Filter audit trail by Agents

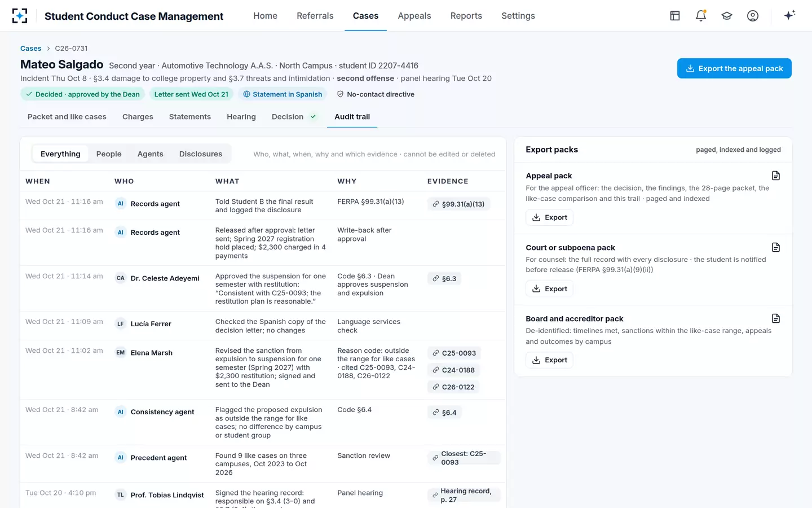pyautogui.click(x=150, y=154)
